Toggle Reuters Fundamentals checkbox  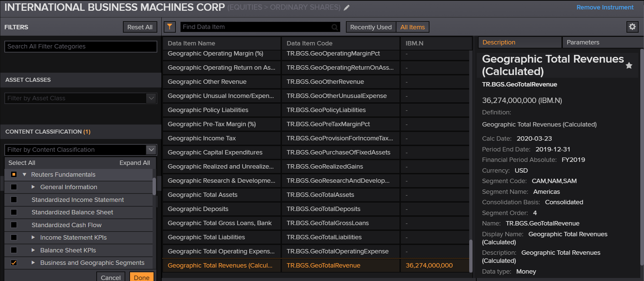[14, 174]
